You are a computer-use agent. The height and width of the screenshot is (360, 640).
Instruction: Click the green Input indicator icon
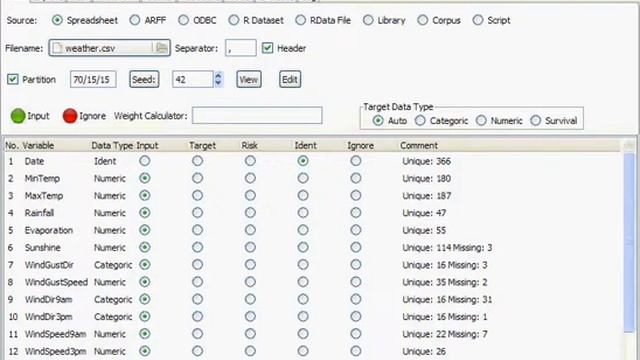[x=18, y=116]
